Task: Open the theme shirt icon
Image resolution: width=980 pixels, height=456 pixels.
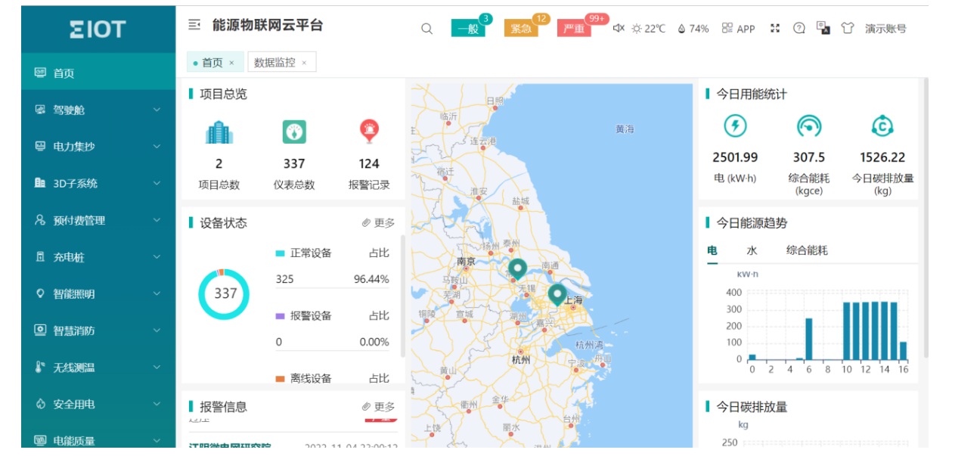Action: [848, 28]
